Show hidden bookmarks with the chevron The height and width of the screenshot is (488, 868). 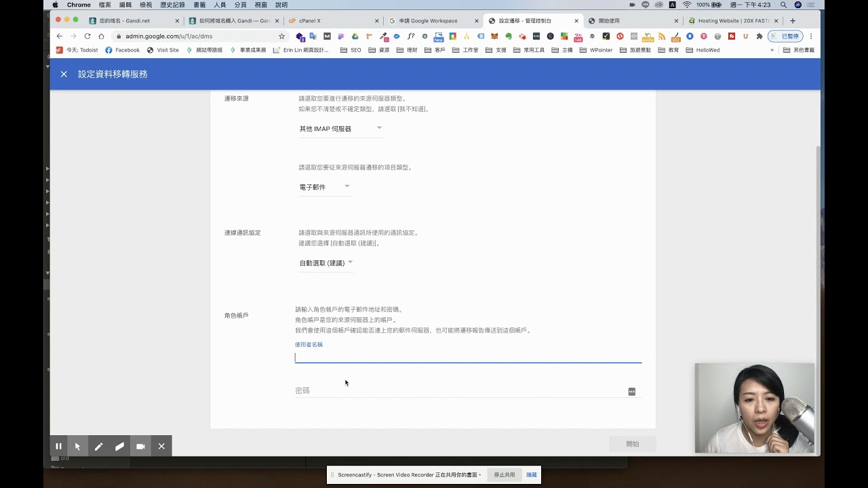(772, 50)
